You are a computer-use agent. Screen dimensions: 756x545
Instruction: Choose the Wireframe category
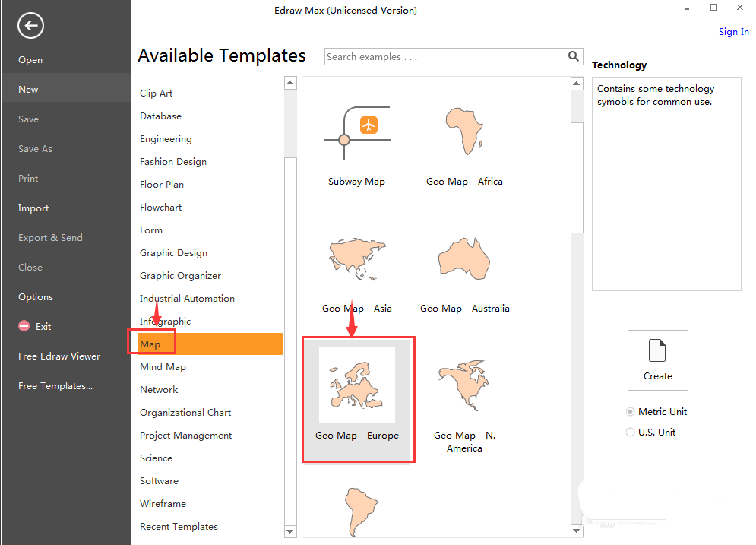coord(163,503)
